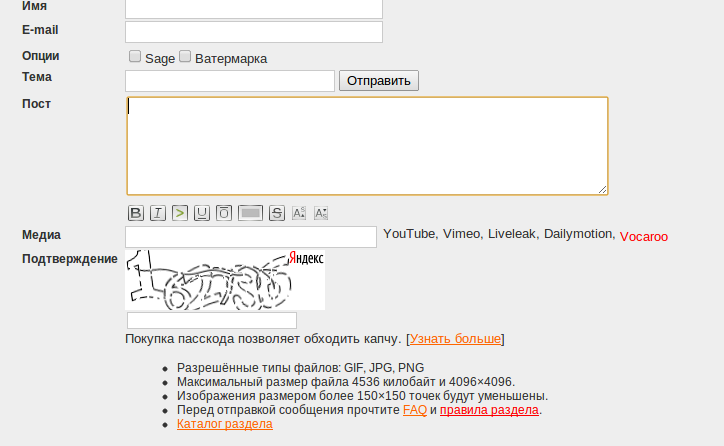The image size is (724, 446).
Task: Insert quote using green arrow button
Action: click(180, 213)
